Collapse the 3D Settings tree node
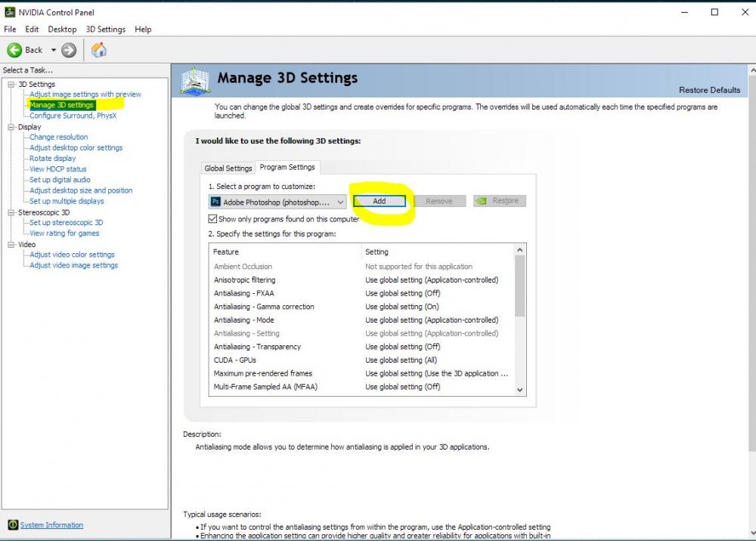The width and height of the screenshot is (756, 541). [11, 85]
